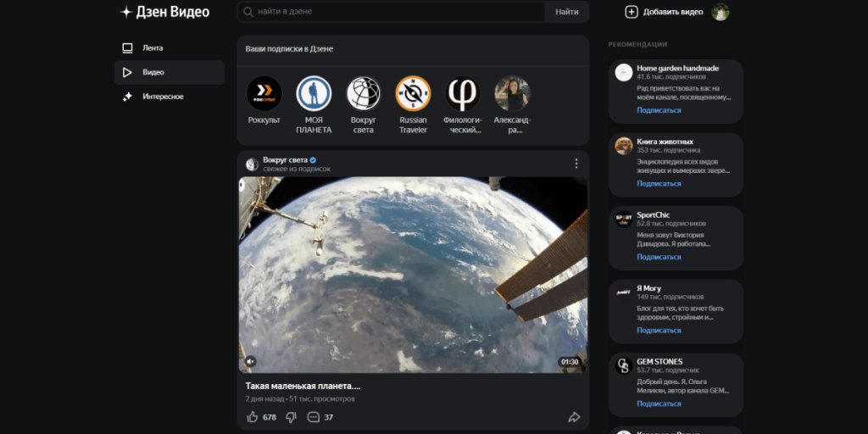The width and height of the screenshot is (868, 434).
Task: Click the Добавить видео button
Action: click(665, 12)
